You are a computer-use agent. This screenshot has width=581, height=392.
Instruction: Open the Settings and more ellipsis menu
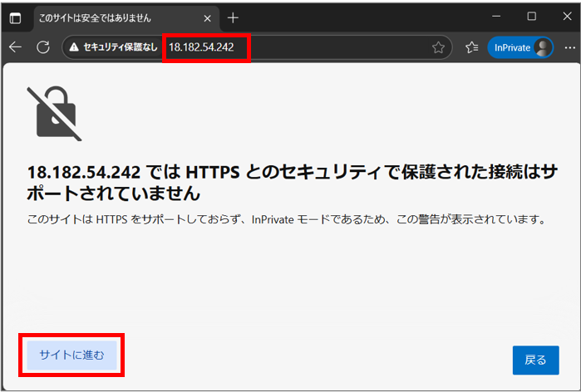point(570,47)
